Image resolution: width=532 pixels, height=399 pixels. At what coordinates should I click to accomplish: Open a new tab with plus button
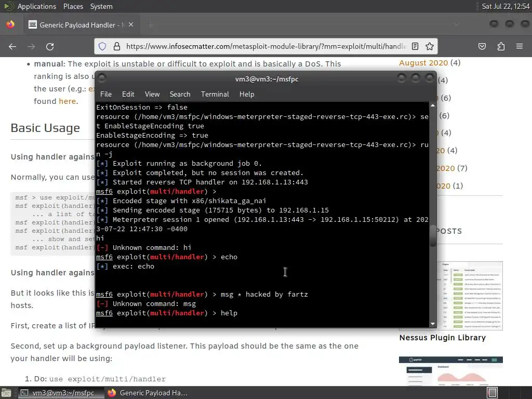point(151,25)
